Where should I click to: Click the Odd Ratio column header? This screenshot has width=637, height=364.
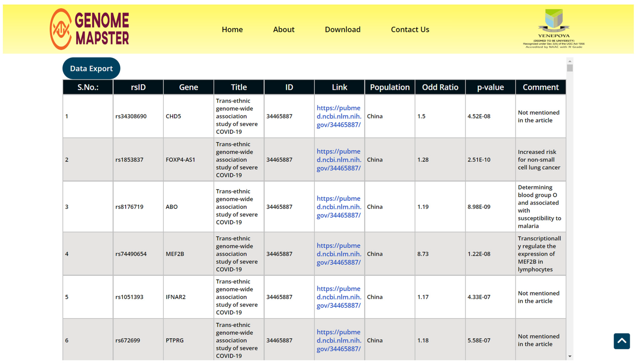click(440, 87)
